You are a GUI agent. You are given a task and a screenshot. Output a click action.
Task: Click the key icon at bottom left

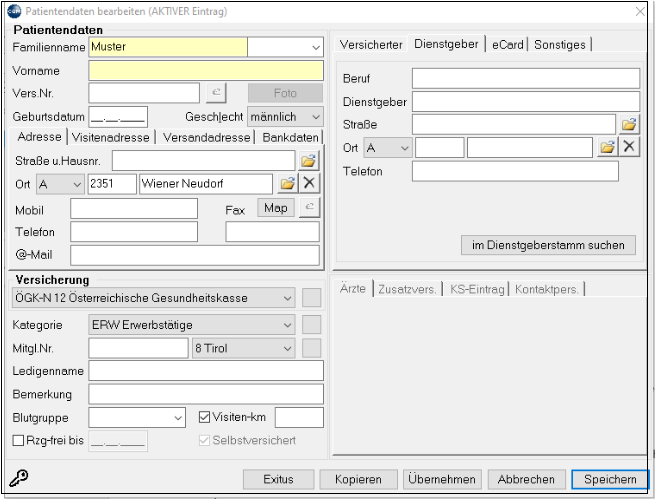pos(18,477)
